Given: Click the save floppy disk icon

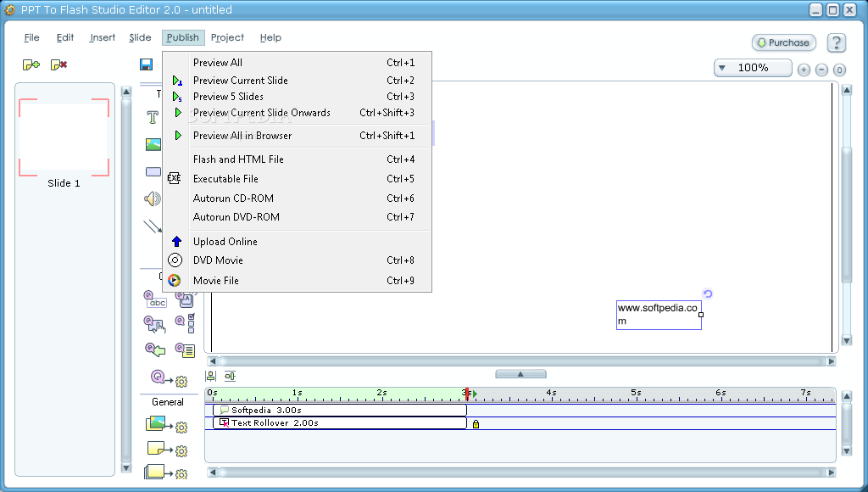Looking at the screenshot, I should point(146,64).
